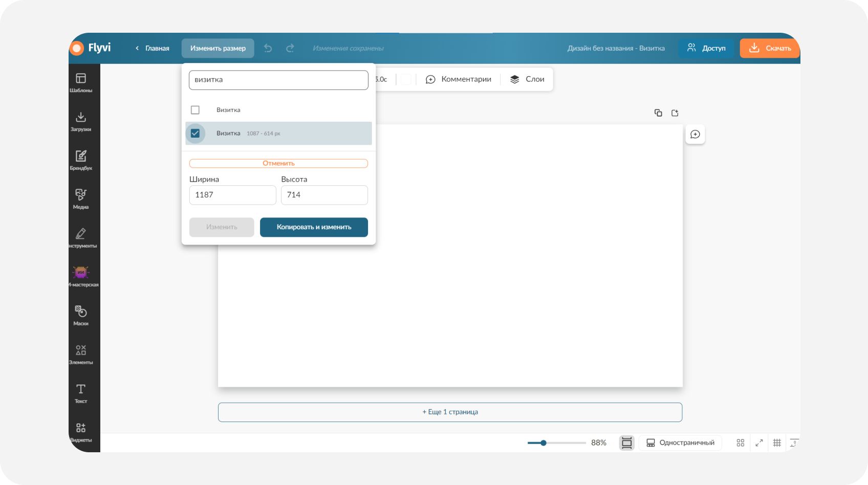Go back to Главная

click(x=152, y=48)
